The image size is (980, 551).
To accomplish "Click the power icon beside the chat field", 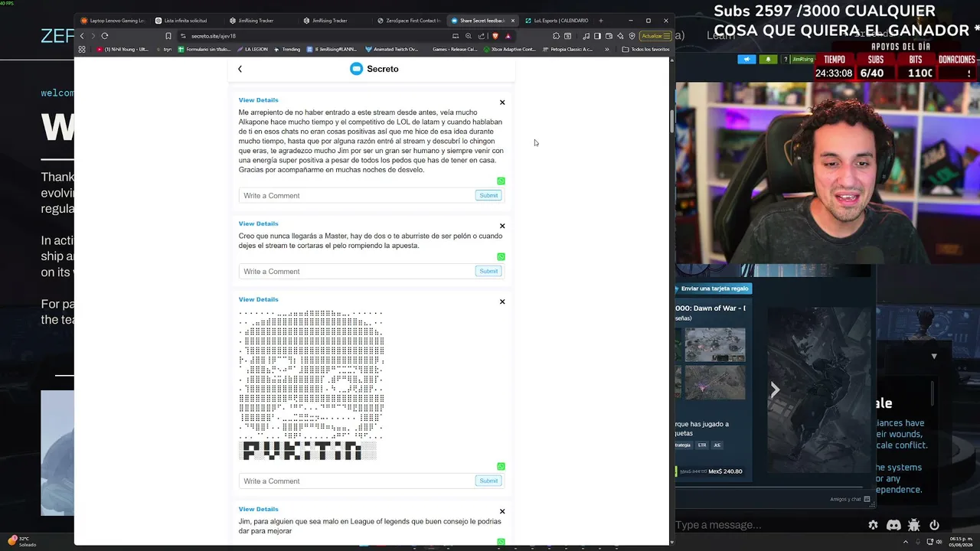I will 934,525.
